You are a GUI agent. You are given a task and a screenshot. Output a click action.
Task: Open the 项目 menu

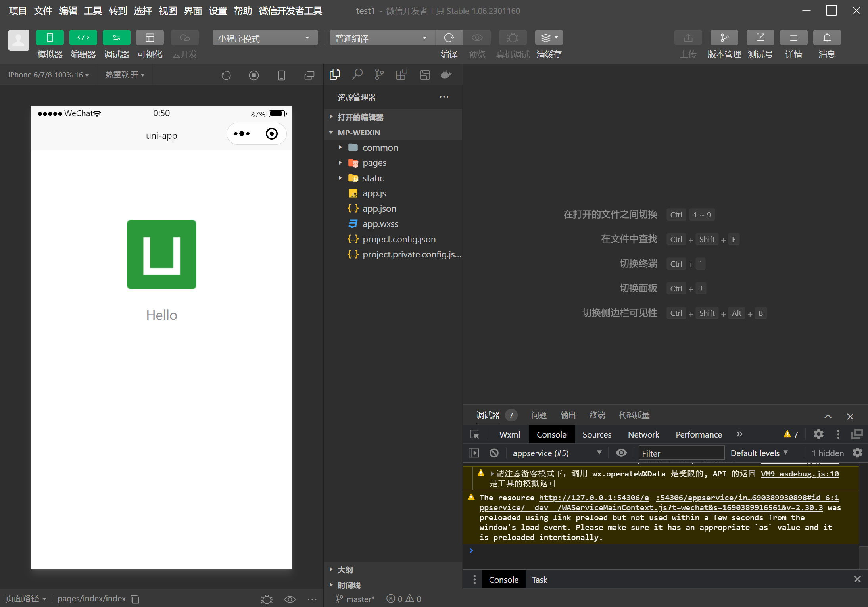coord(18,11)
